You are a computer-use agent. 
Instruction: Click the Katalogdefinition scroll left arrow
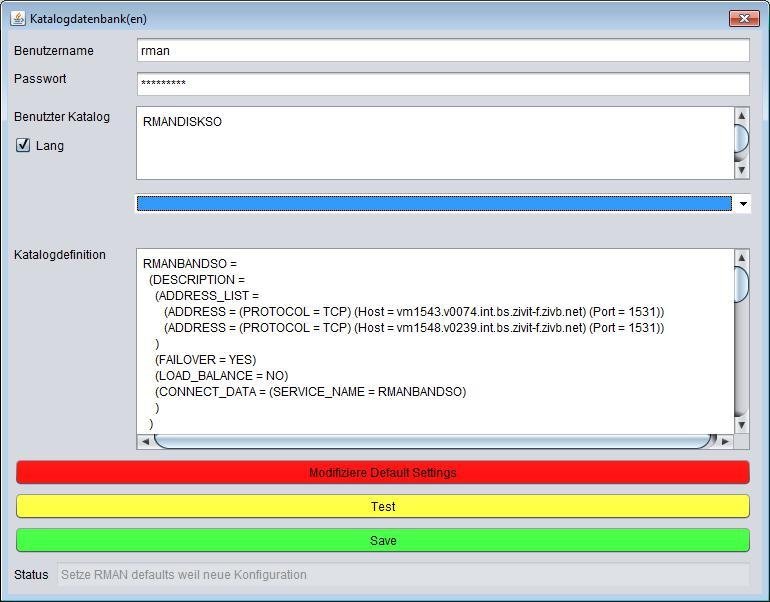pos(145,441)
